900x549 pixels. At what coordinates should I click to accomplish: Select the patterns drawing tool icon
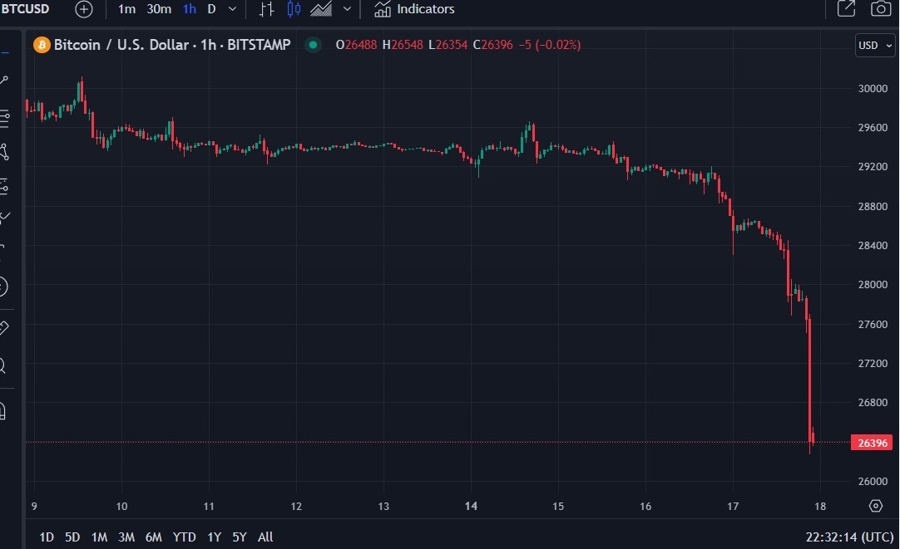[x=5, y=152]
